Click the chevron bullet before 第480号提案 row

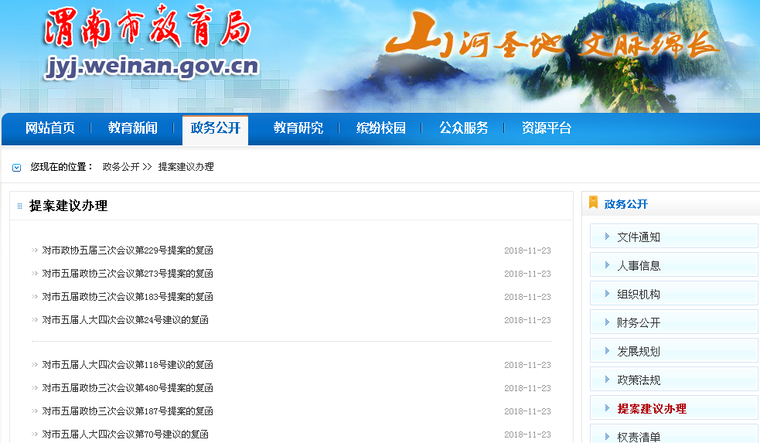tap(34, 388)
